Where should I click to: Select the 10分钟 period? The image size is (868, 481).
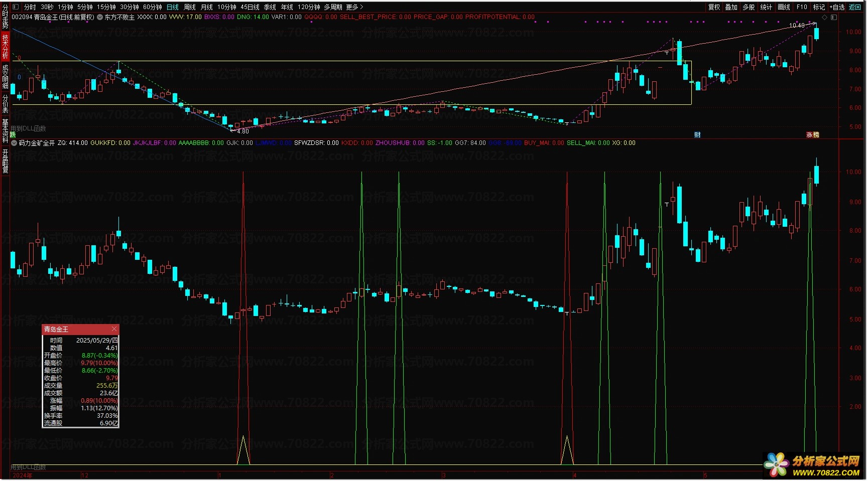pyautogui.click(x=227, y=7)
